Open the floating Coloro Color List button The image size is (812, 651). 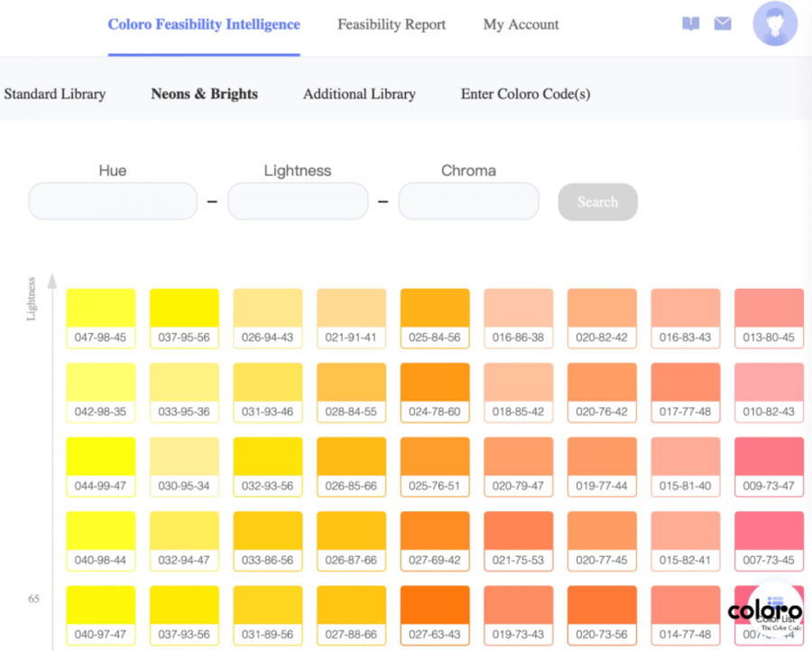775,610
